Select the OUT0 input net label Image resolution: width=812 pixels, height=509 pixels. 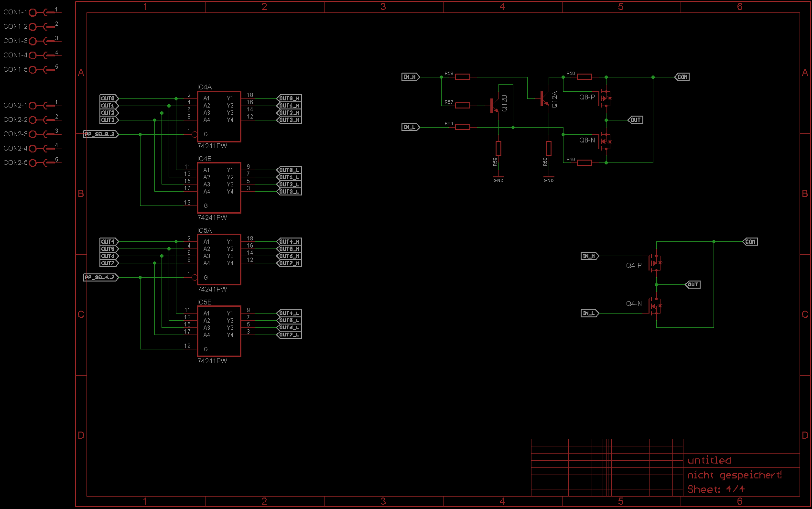109,98
